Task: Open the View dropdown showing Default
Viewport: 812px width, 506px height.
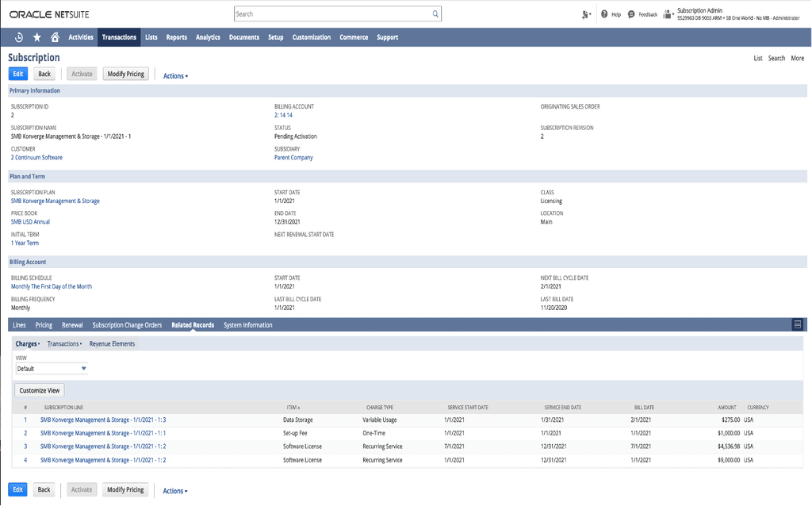Action: [x=52, y=369]
